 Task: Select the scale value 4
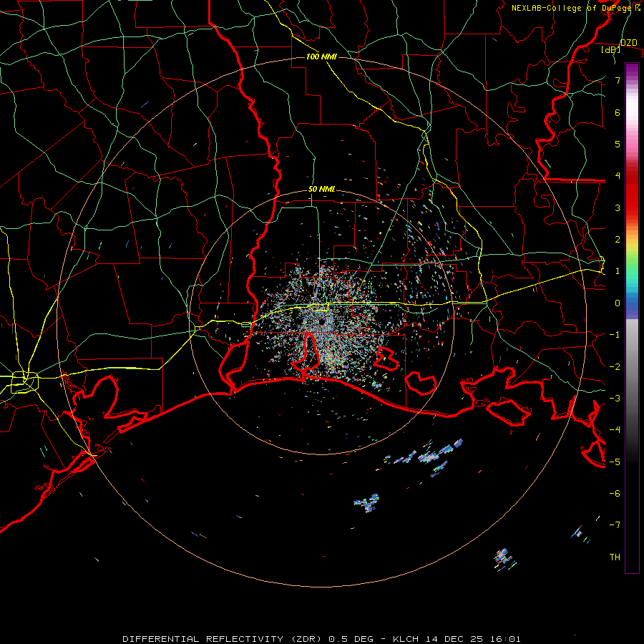click(x=618, y=176)
